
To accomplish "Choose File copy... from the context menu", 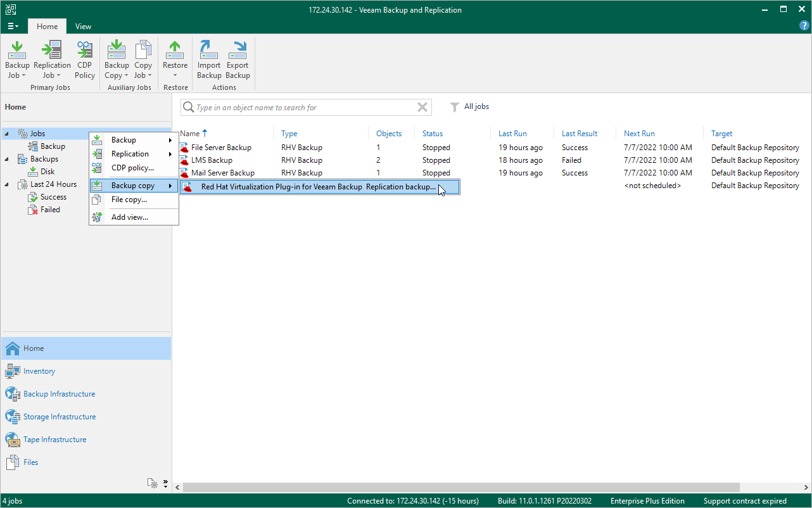I will click(134, 200).
